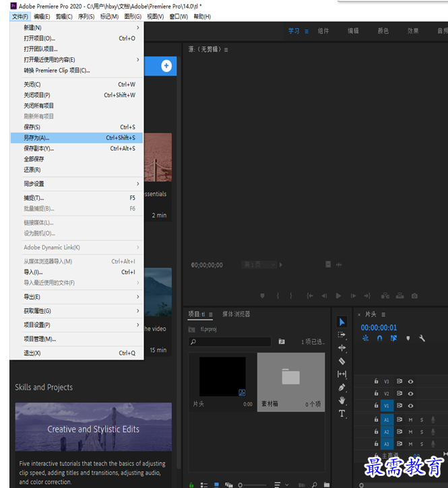Toggle linked selection in timeline
Image resolution: width=448 pixels, height=488 pixels.
pos(394,338)
